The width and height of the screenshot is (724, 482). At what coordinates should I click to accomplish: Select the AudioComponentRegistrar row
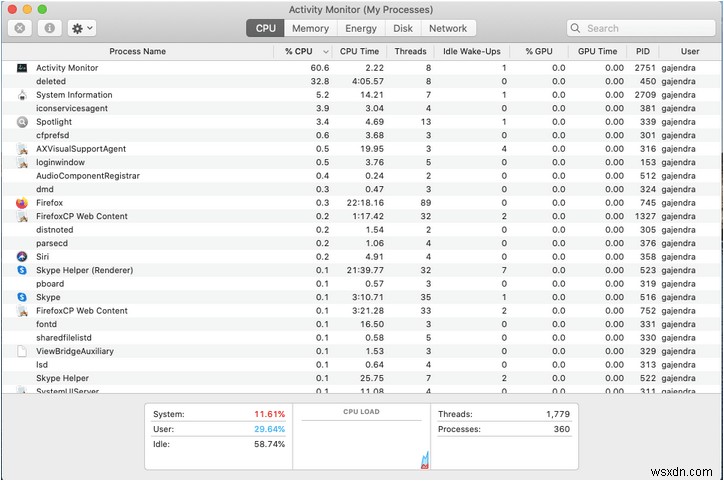[362, 176]
